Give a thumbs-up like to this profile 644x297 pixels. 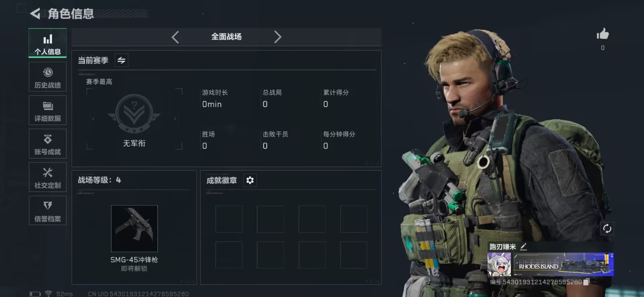click(x=603, y=34)
